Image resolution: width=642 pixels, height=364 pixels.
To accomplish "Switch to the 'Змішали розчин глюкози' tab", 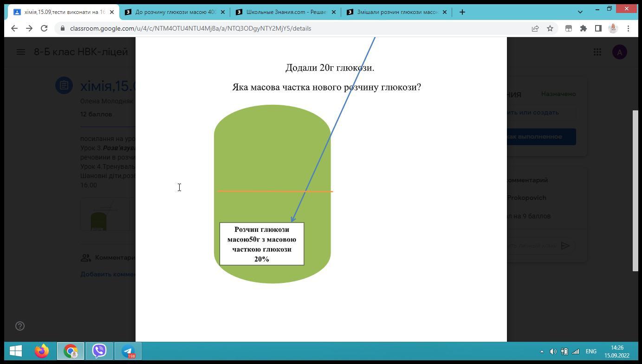I will [396, 12].
